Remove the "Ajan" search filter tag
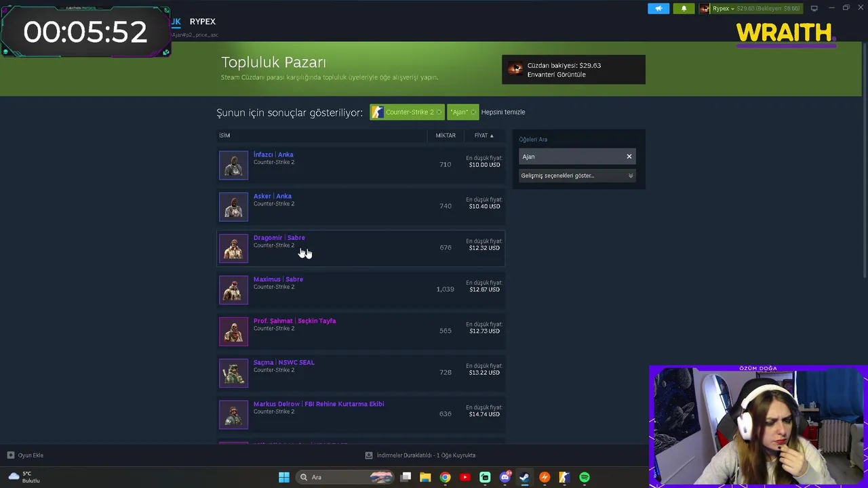Image resolution: width=868 pixels, height=488 pixels. [x=473, y=113]
